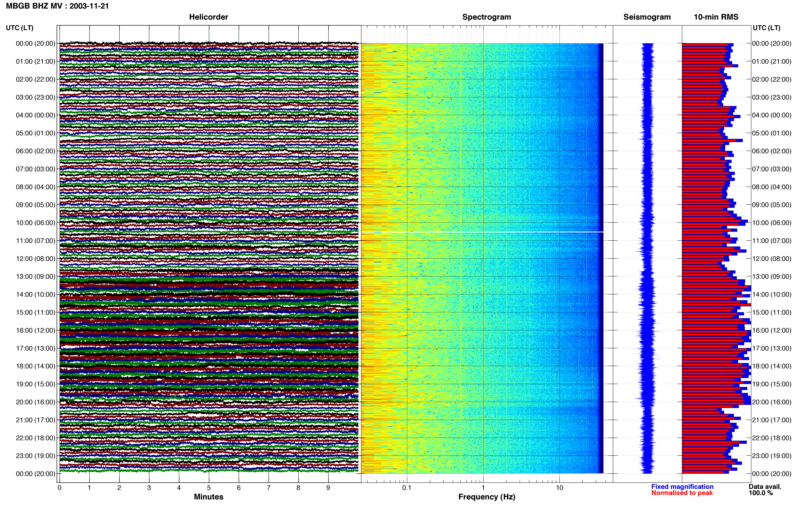Click '12:00 (08:00)' on the Helicorder time axis

coord(36,259)
